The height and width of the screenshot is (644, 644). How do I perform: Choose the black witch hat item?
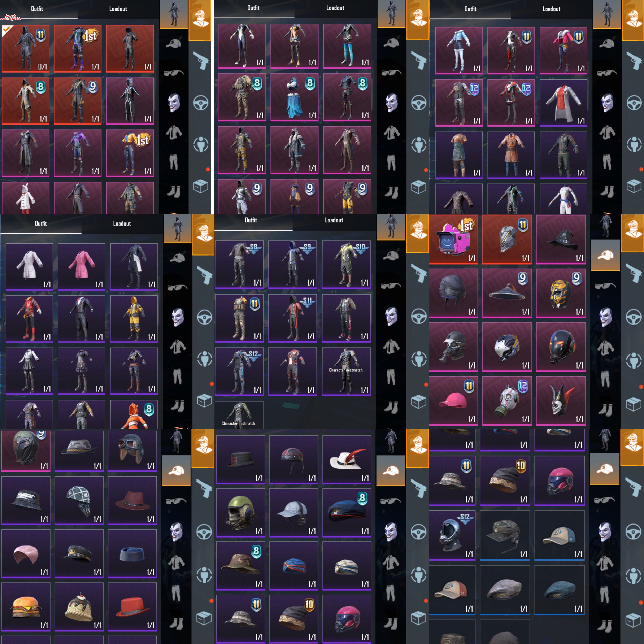coord(561,239)
